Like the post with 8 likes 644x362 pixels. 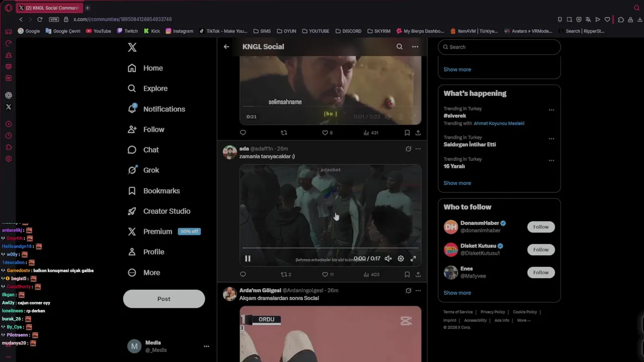coord(328,133)
